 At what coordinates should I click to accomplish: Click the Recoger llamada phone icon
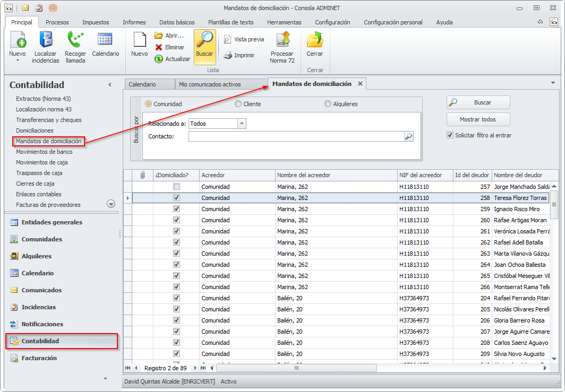tap(75, 40)
